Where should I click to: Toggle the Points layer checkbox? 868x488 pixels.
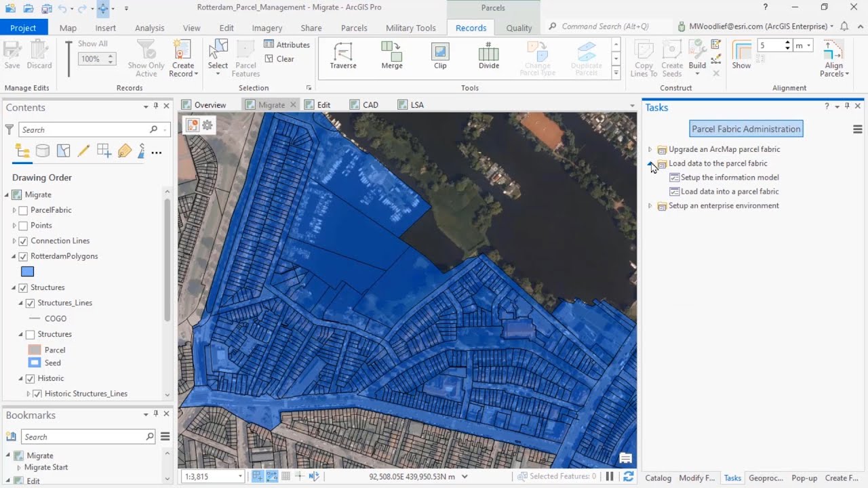click(23, 226)
